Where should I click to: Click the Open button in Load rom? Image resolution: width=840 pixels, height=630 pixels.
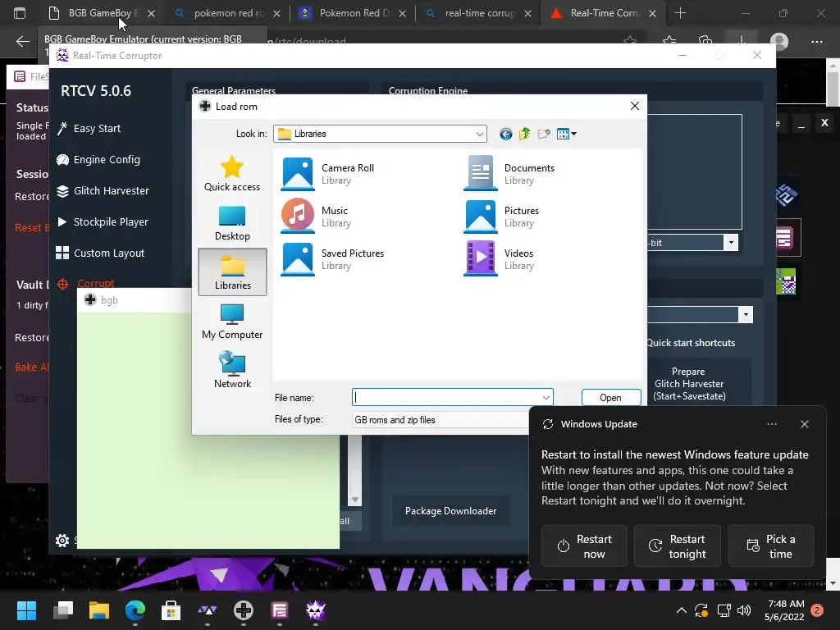610,398
